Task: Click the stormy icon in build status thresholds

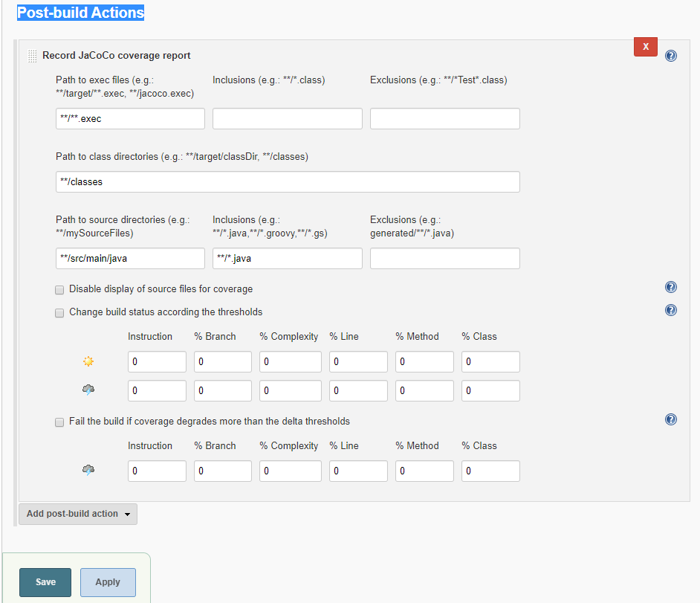Action: coord(88,390)
